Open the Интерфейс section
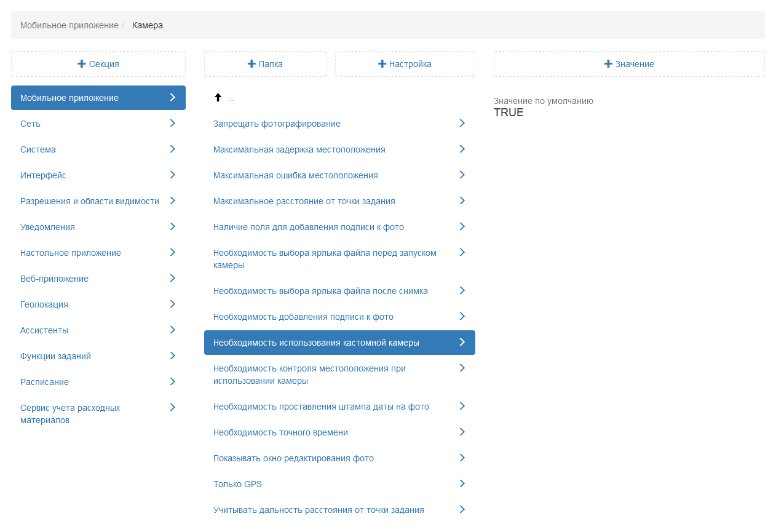The height and width of the screenshot is (532, 776). [x=98, y=175]
